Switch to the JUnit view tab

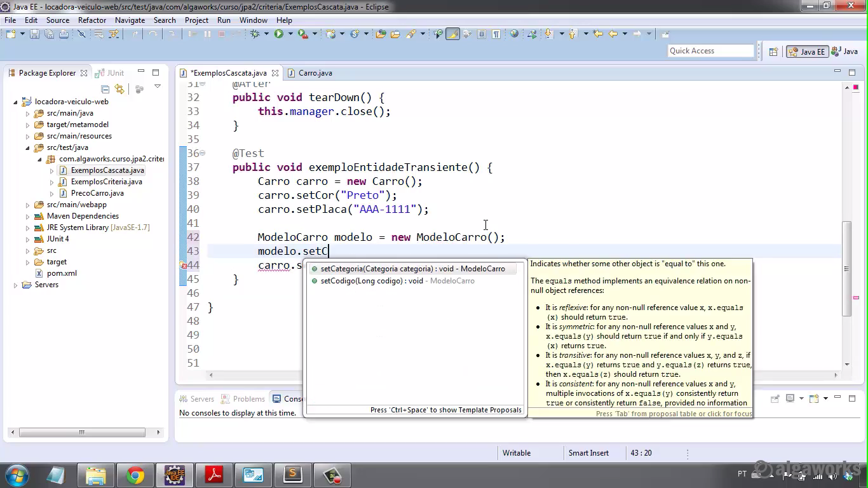click(110, 72)
